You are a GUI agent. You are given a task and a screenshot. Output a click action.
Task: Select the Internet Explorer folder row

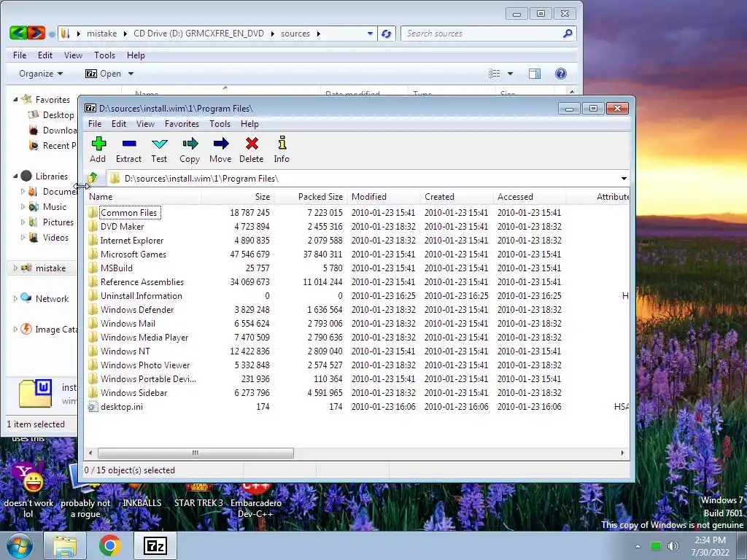[356, 241]
